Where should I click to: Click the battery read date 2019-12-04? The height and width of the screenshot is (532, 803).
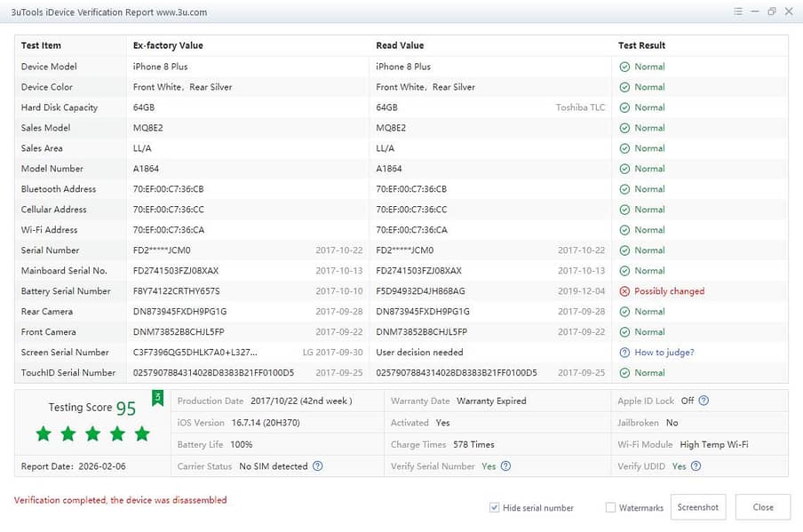pos(581,290)
